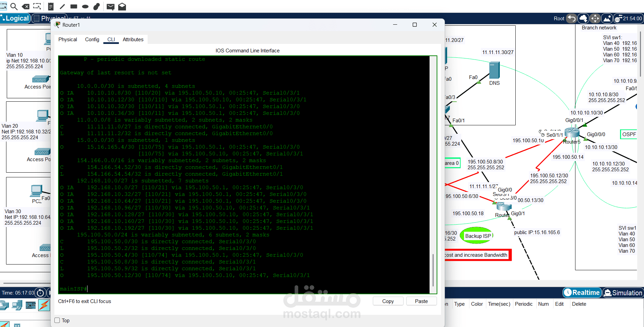This screenshot has width=644, height=327.
Task: Select the Add Simple PDU closed envelope
Action: [x=110, y=6]
